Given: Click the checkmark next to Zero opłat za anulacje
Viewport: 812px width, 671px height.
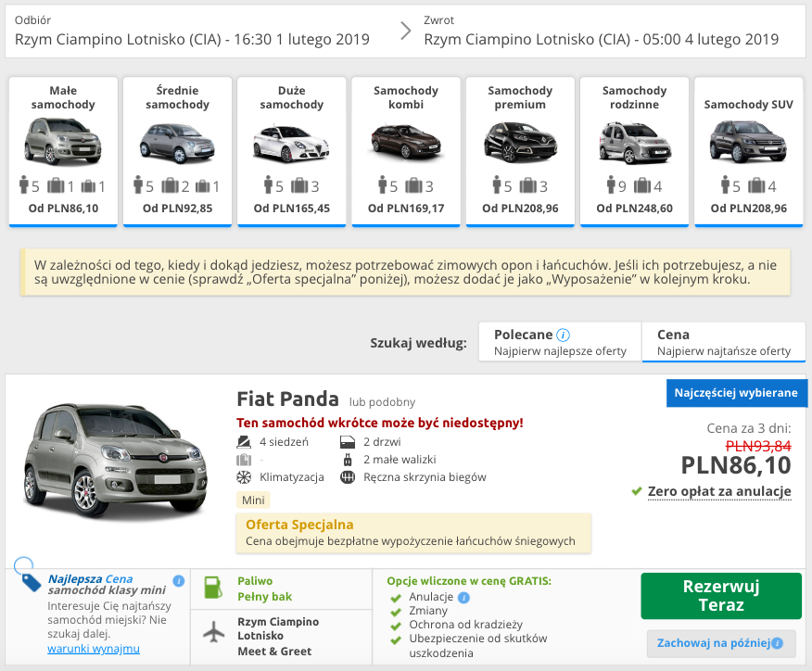Looking at the screenshot, I should tap(637, 491).
